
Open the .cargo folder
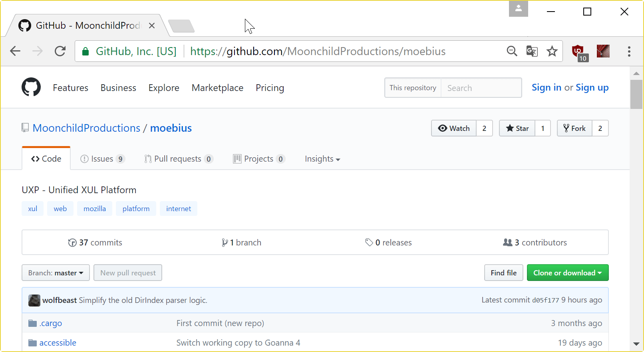[x=51, y=323]
